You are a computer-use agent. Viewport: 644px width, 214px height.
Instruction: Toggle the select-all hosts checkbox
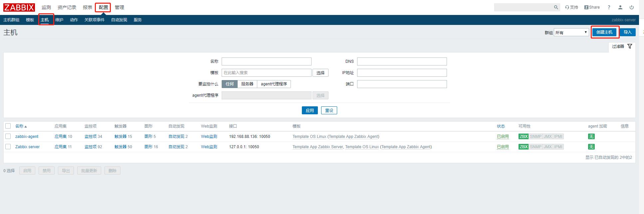pos(8,126)
